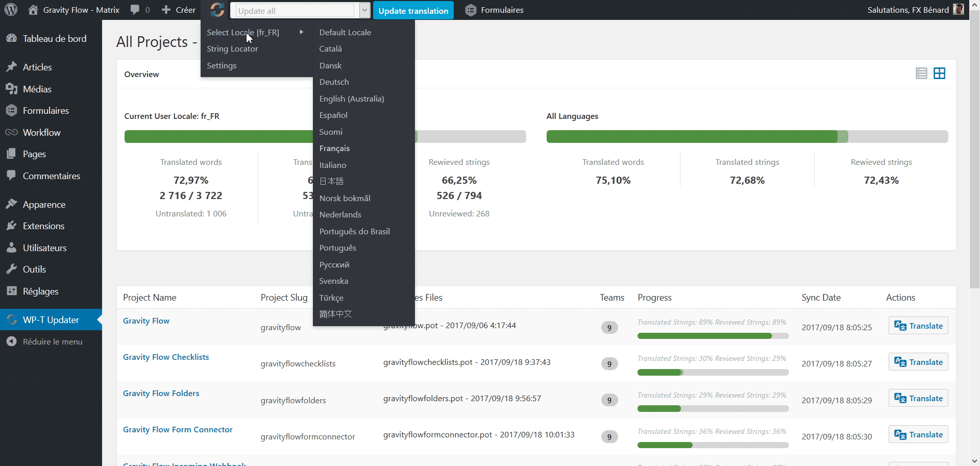This screenshot has height=466, width=980.
Task: Open the site home icon for Gravity Flow - Matrix
Action: [33, 10]
